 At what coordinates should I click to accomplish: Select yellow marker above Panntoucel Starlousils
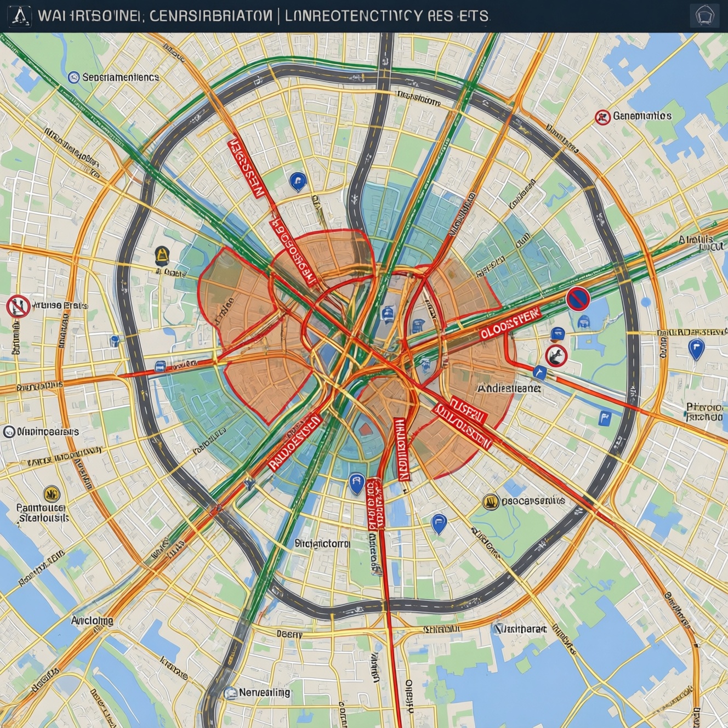pos(52,493)
